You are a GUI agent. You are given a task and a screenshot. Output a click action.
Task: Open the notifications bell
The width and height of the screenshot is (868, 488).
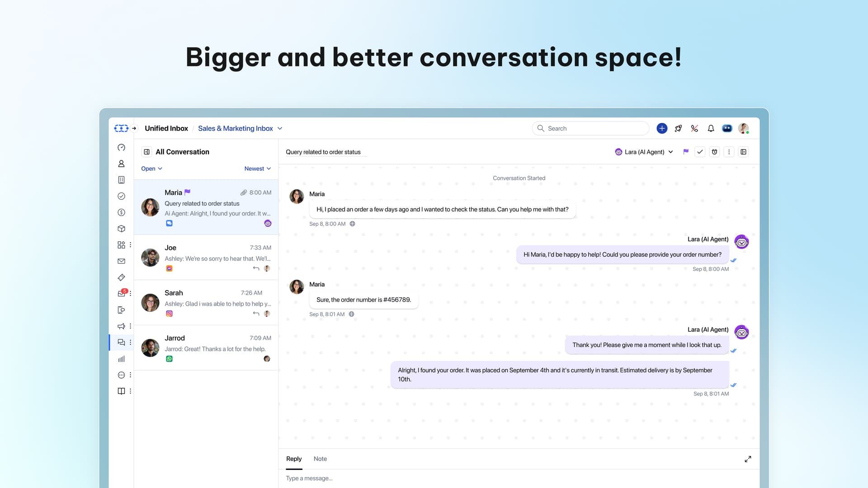tap(711, 129)
